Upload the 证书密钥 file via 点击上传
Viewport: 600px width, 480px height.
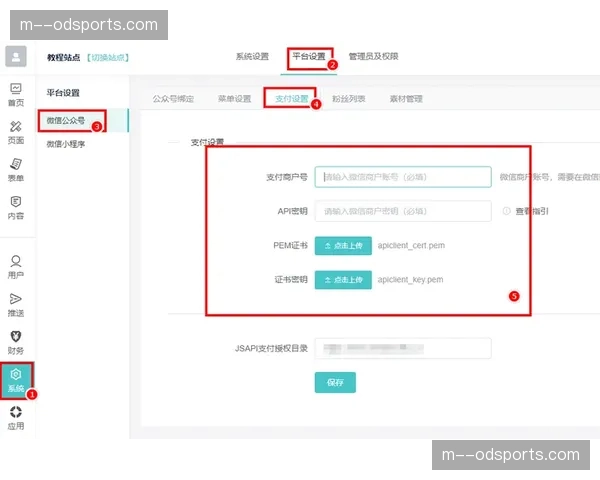[343, 280]
